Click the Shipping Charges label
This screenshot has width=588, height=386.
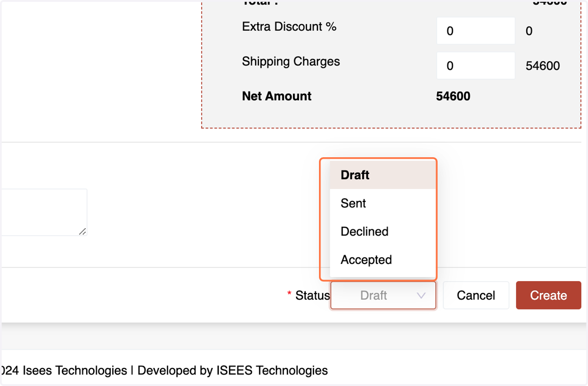(x=291, y=62)
